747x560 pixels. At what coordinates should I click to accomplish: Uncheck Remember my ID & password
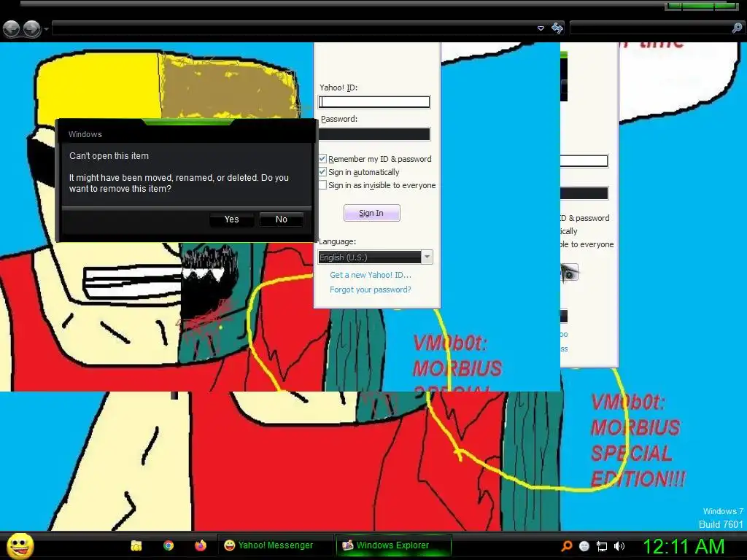[322, 158]
